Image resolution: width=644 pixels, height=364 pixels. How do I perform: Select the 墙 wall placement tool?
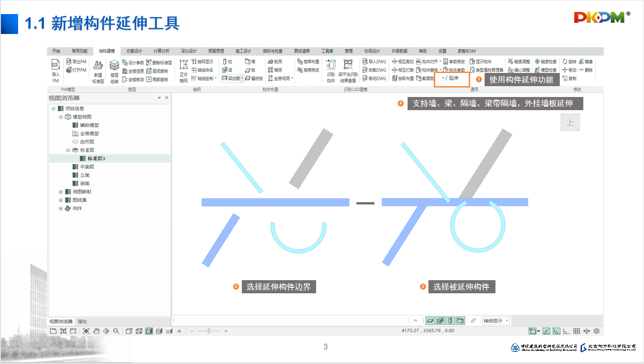(250, 62)
